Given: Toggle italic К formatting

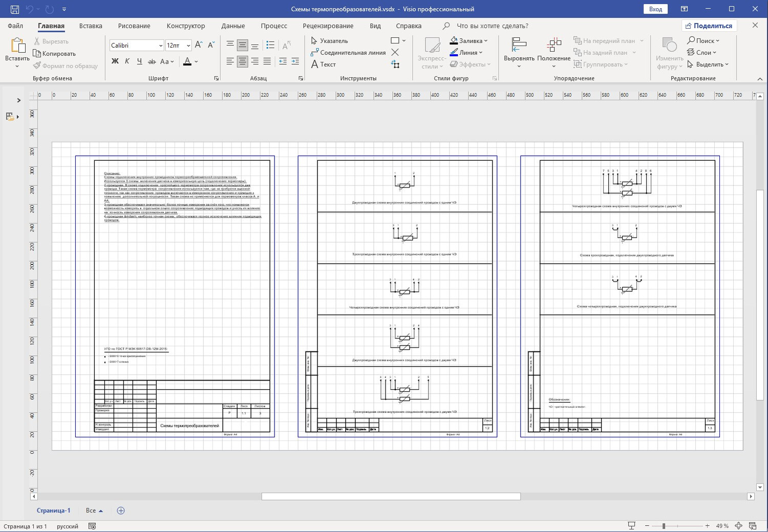Looking at the screenshot, I should (127, 61).
